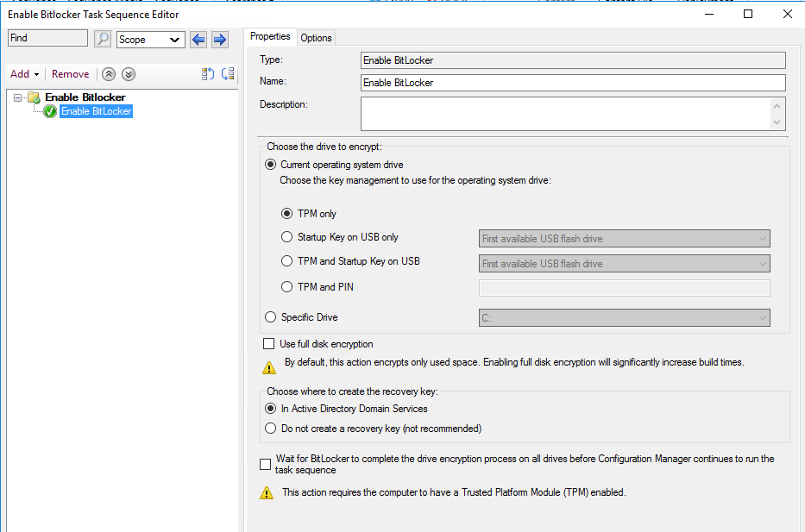Click the blue left arrow find-previous button

(199, 39)
